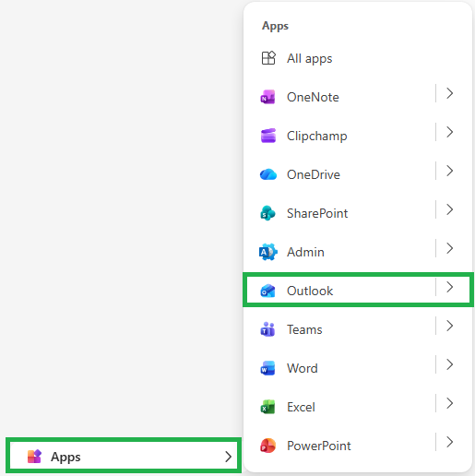Screen dimensions: 475x476
Task: Click the PowerPoint orange icon
Action: pos(268,446)
